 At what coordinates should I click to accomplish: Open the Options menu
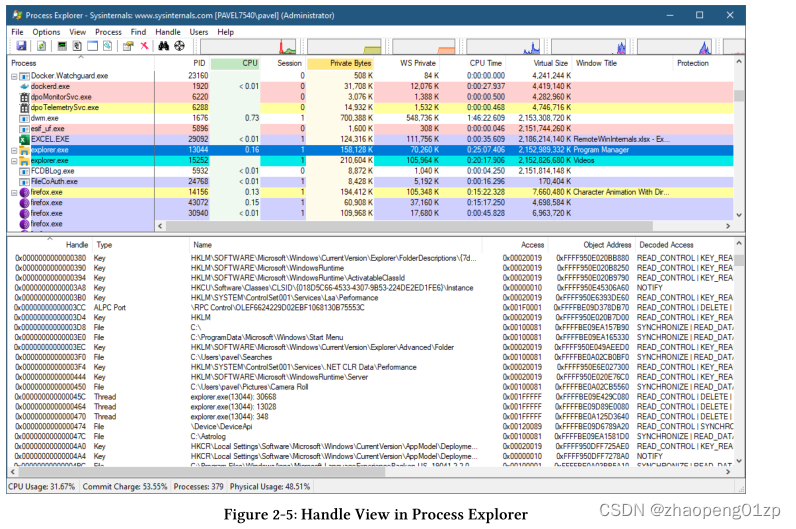coord(46,32)
